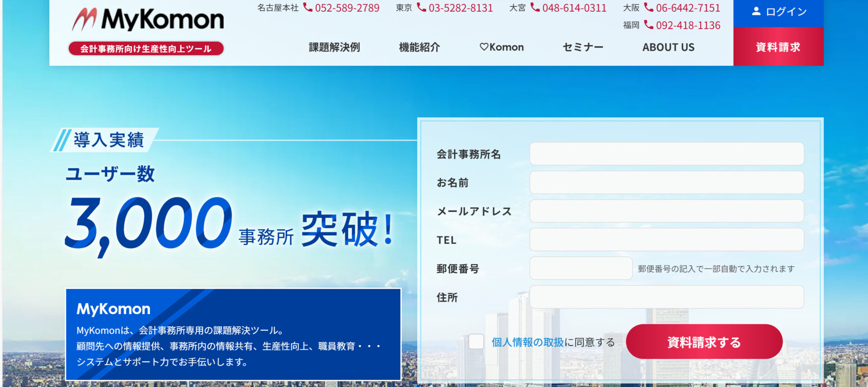Open the 個人情報の取扱 link
Viewport: 868px width, 387px height.
pyautogui.click(x=528, y=342)
